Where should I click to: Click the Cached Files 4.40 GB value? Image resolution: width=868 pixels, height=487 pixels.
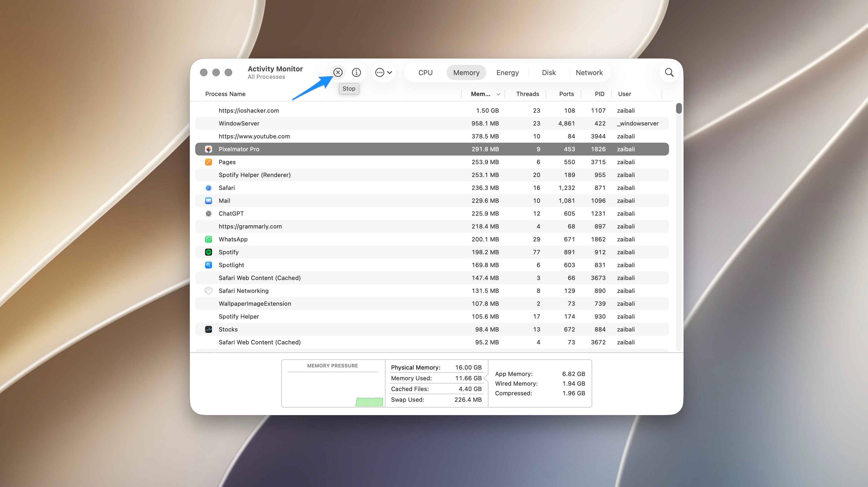[470, 389]
